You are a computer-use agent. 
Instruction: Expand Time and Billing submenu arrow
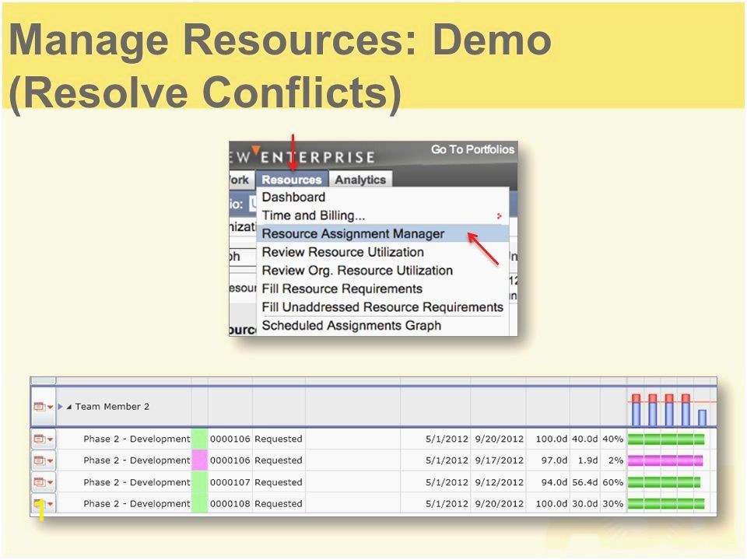499,216
